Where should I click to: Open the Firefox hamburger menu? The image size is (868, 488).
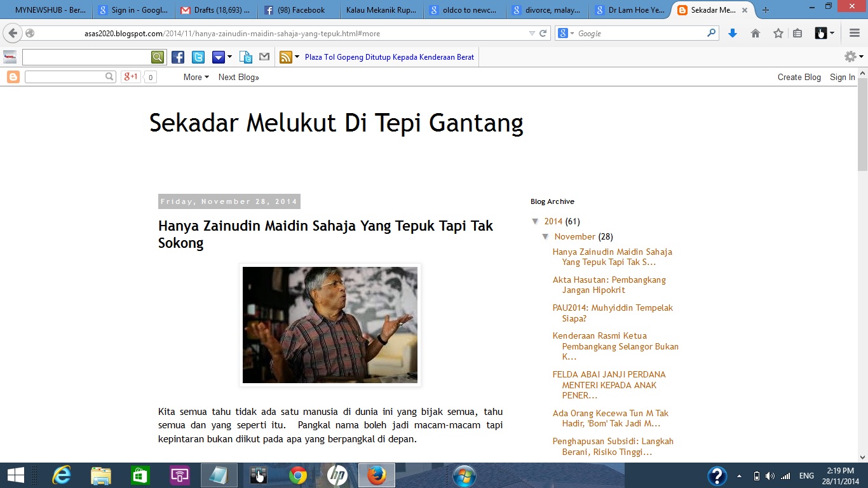pyautogui.click(x=855, y=33)
